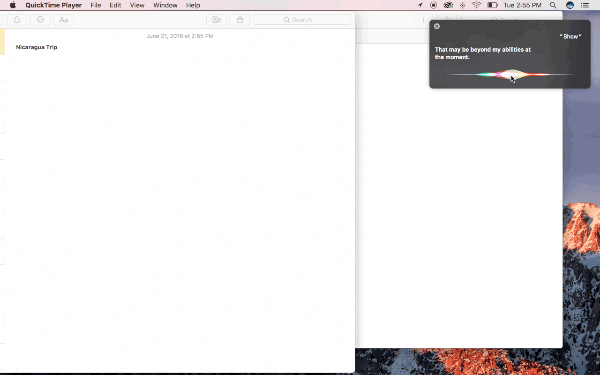600x375 pixels.
Task: Open the File menu
Action: click(96, 5)
